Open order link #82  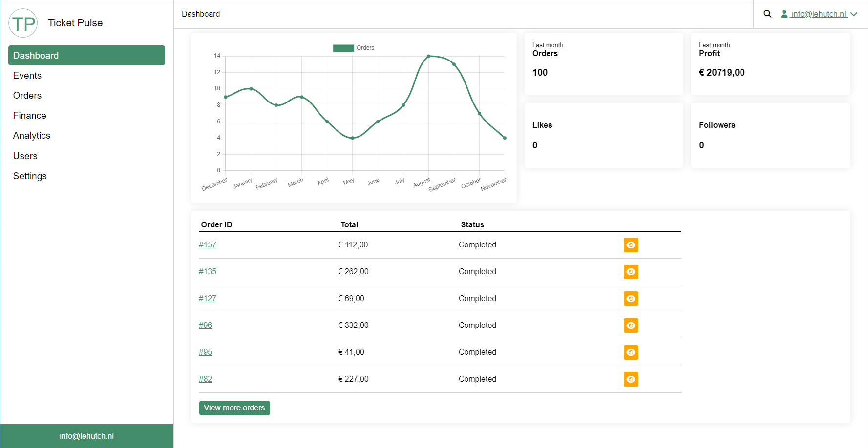coord(206,379)
